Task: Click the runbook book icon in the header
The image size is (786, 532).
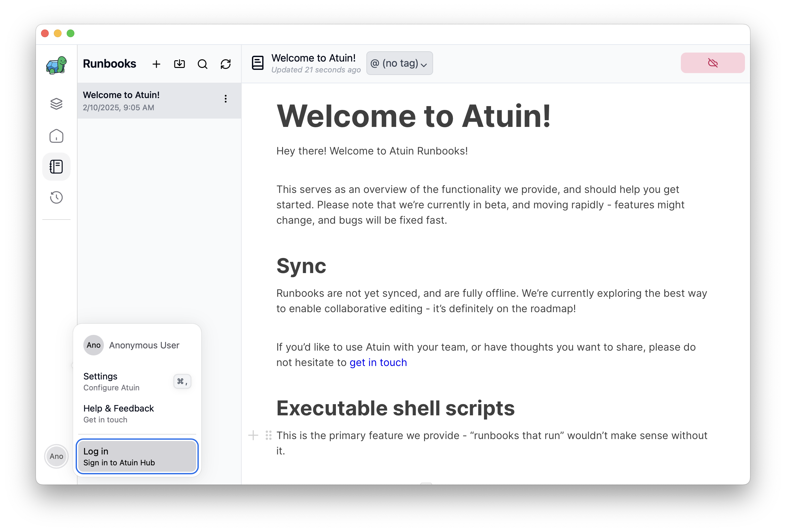Action: [x=257, y=63]
